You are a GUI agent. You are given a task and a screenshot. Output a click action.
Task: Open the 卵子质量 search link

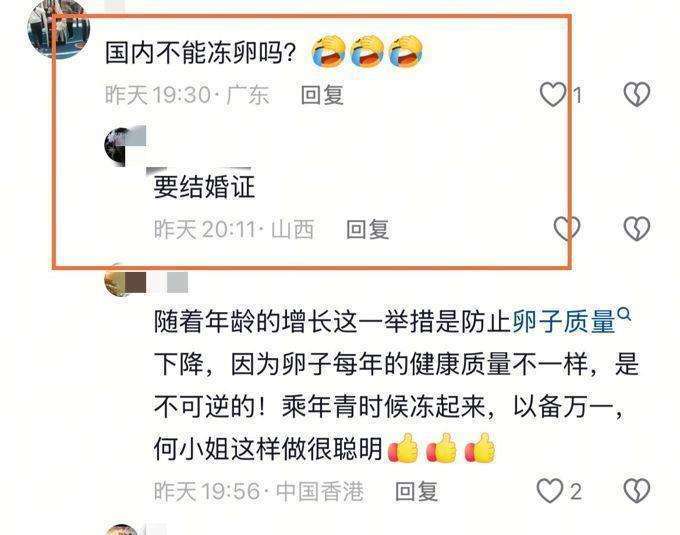tap(564, 321)
